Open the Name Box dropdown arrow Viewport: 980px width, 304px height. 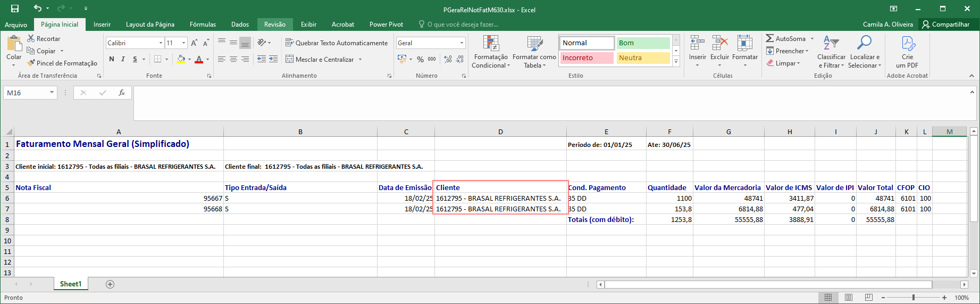coord(52,93)
